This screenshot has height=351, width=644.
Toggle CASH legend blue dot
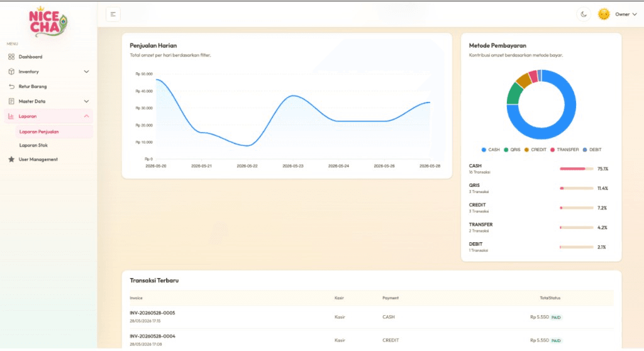(x=484, y=150)
